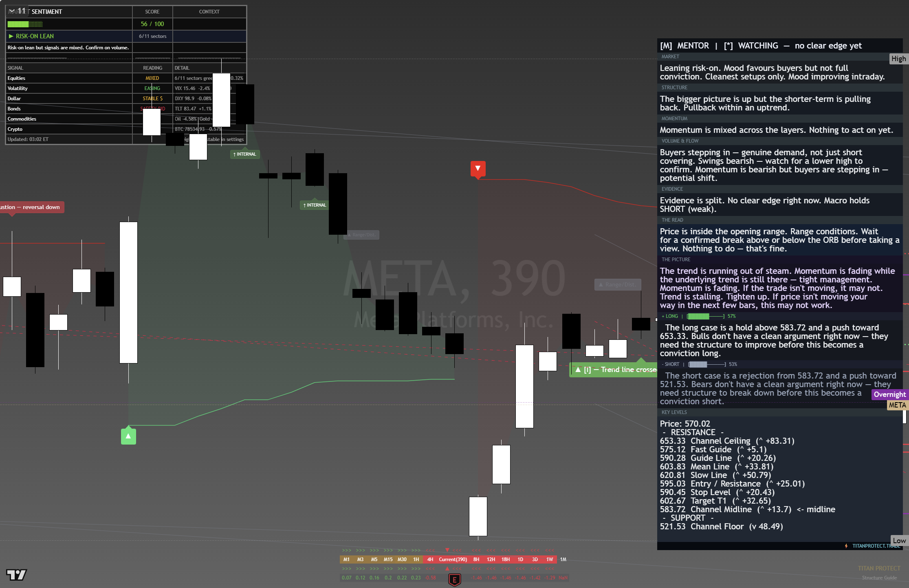Open the TITANPROTECT.TRADE link
The height and width of the screenshot is (588, 909).
pos(876,546)
